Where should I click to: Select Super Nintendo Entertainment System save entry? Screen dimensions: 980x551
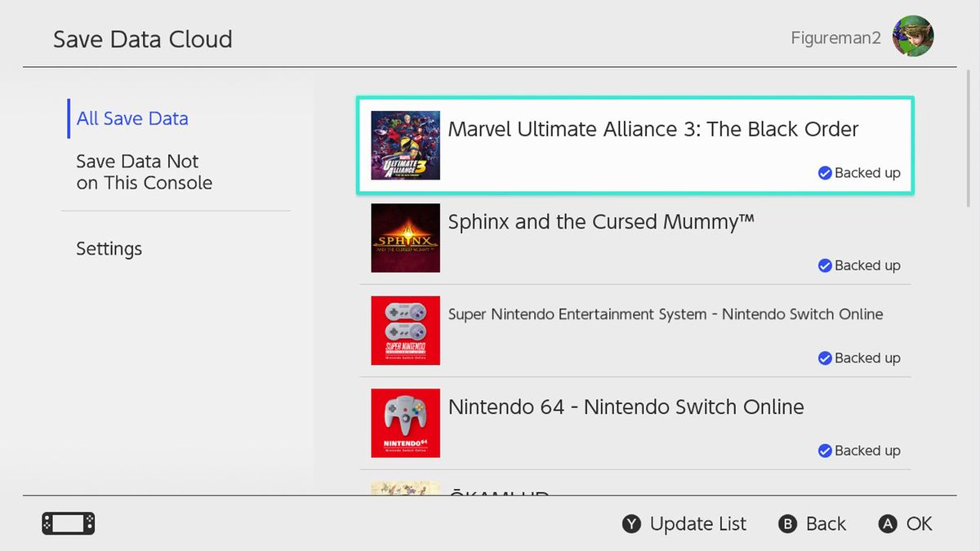pyautogui.click(x=666, y=314)
